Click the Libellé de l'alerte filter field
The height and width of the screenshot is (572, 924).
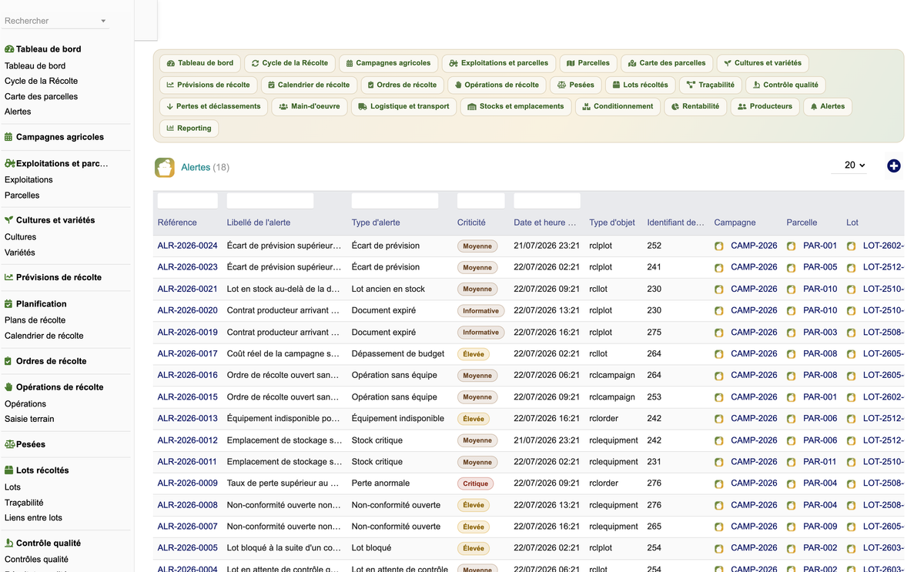pyautogui.click(x=270, y=201)
